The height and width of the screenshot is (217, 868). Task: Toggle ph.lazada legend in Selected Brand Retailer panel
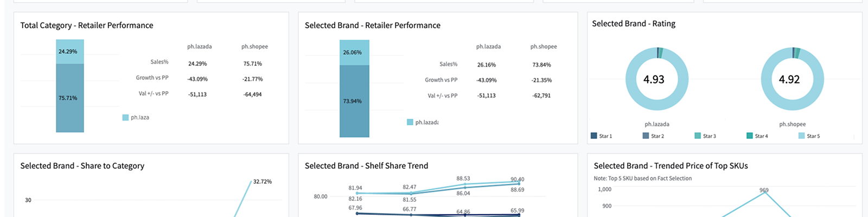[x=410, y=122]
